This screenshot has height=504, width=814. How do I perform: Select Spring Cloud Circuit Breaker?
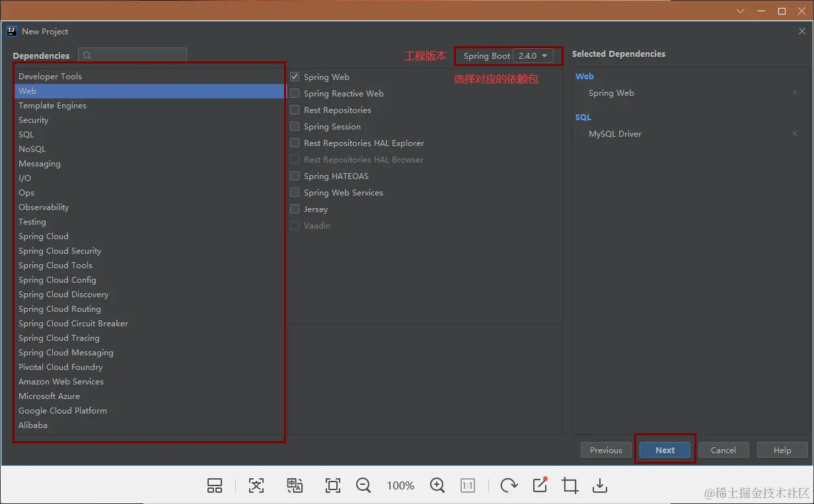149,324
